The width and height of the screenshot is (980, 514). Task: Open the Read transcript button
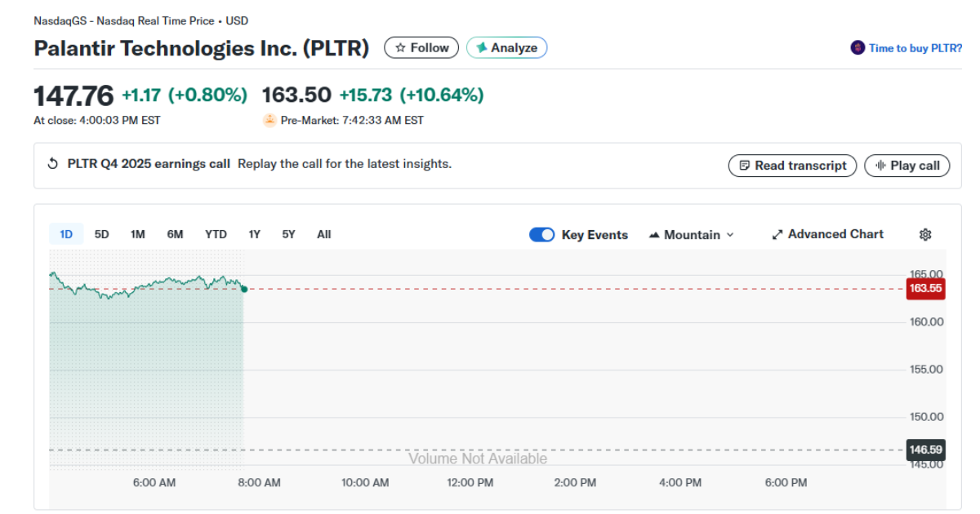tap(792, 165)
